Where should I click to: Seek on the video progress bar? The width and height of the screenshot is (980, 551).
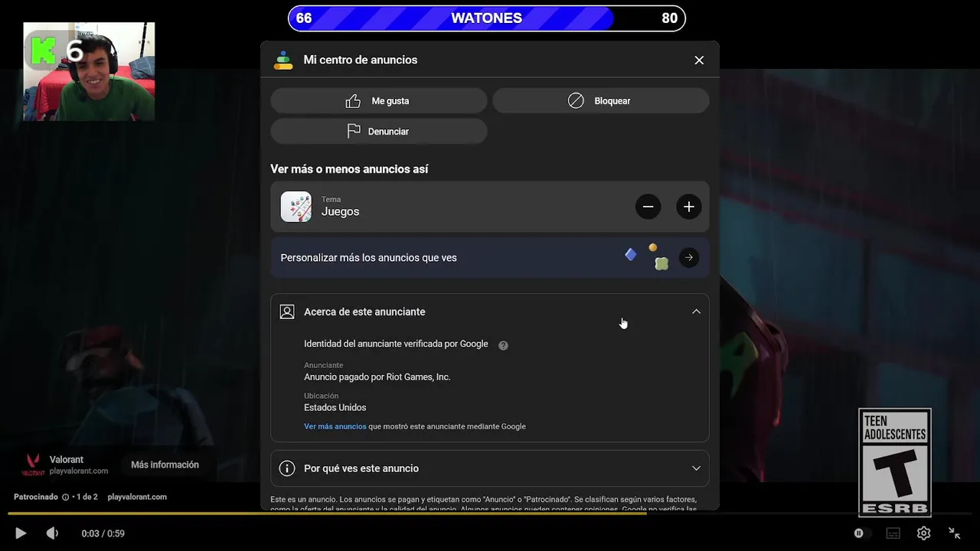(490, 514)
